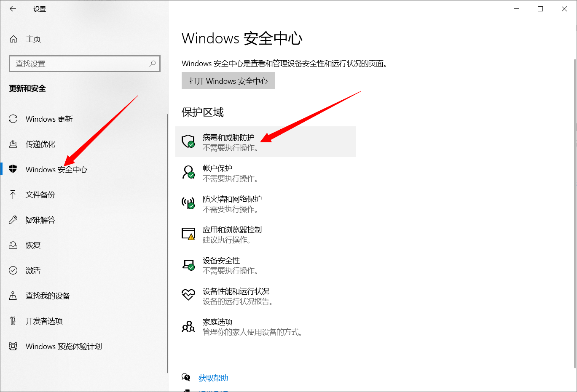This screenshot has height=392, width=577.
Task: Click the 获取帮助 chat bubble icon
Action: [x=187, y=377]
